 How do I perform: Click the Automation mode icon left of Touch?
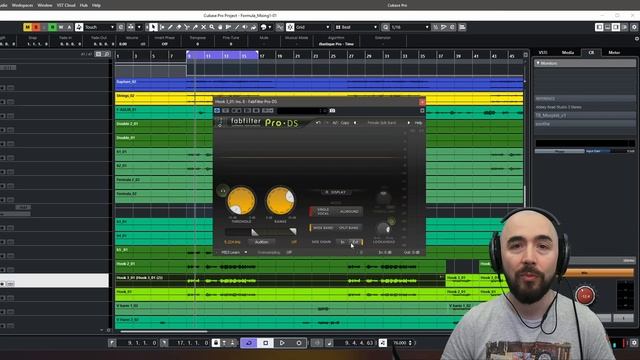click(x=79, y=27)
